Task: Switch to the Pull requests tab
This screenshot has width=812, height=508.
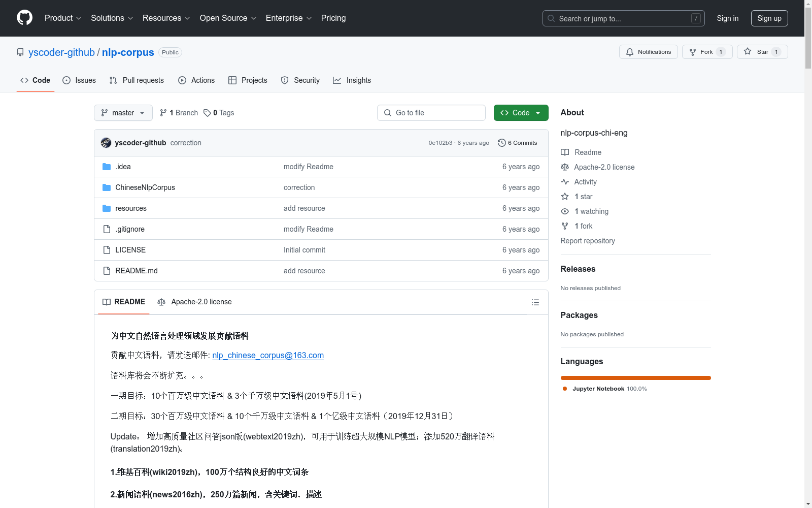Action: pos(137,80)
